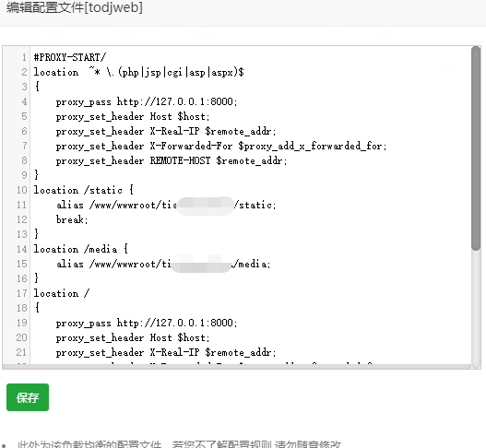Click the closing brace on line 9
The height and width of the screenshot is (448, 486).
[37, 175]
